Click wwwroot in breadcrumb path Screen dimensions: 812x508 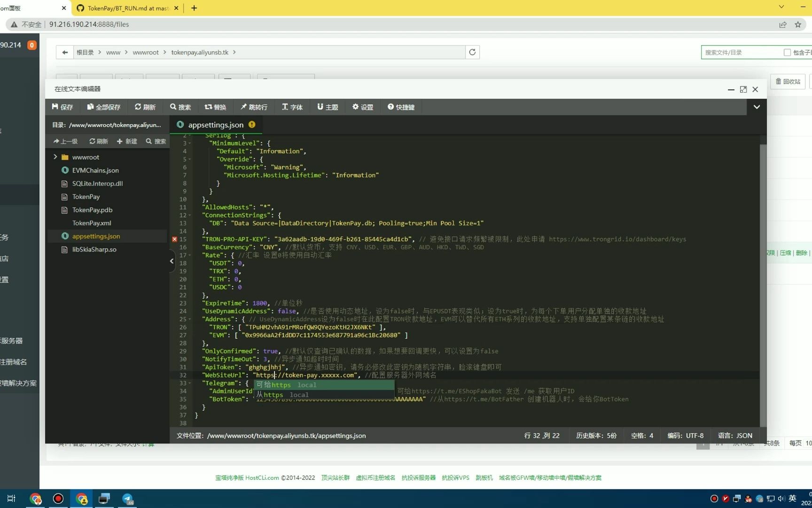(146, 52)
